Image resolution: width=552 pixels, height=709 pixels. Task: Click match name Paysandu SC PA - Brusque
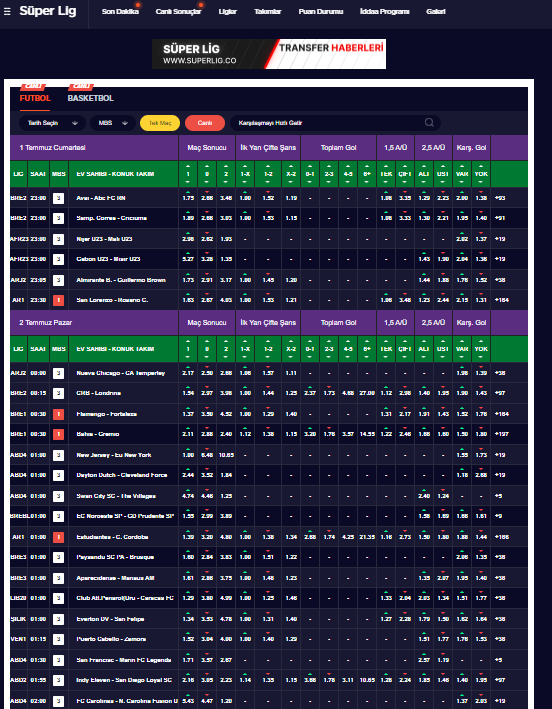(x=114, y=557)
